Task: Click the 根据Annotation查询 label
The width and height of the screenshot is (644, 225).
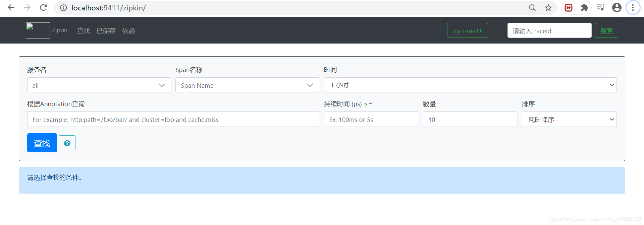Action: (x=56, y=104)
